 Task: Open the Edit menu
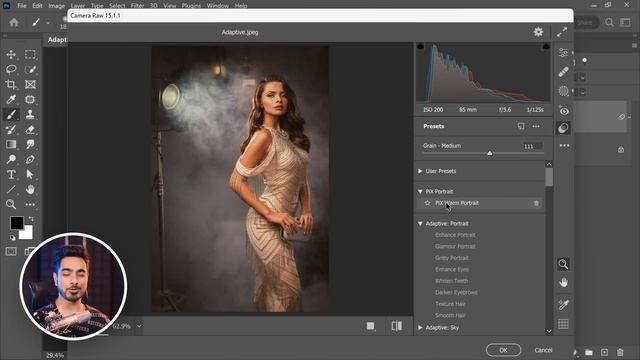coord(37,6)
